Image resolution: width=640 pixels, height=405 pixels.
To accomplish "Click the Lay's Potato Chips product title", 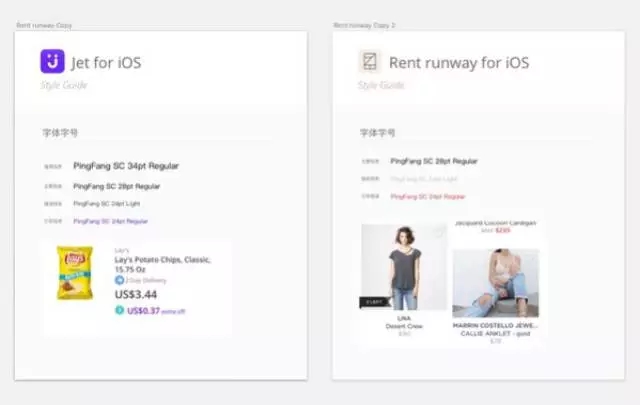I will [x=162, y=264].
